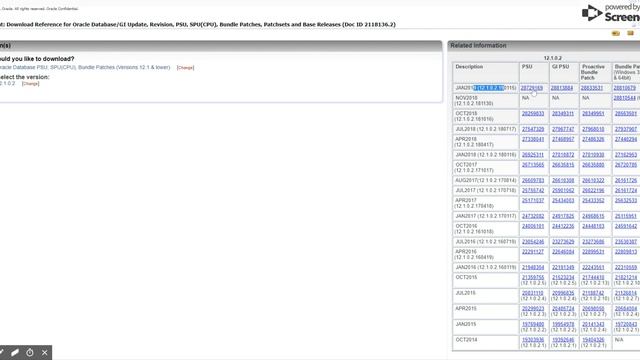Screen dimensions: 640x360
Task: Open the GI PSU patch link for AUG2017
Action: pyautogui.click(x=563, y=181)
